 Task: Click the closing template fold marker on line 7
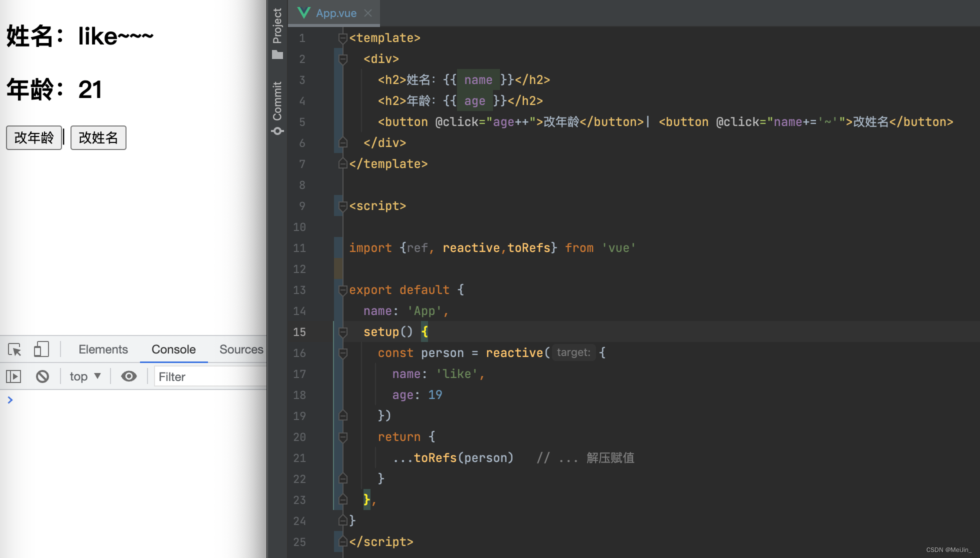coord(343,164)
